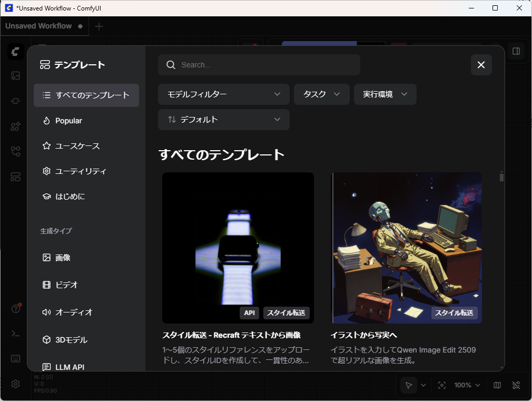Open the 100% zoom level control
Screen dimensions: 532x401
point(467,385)
